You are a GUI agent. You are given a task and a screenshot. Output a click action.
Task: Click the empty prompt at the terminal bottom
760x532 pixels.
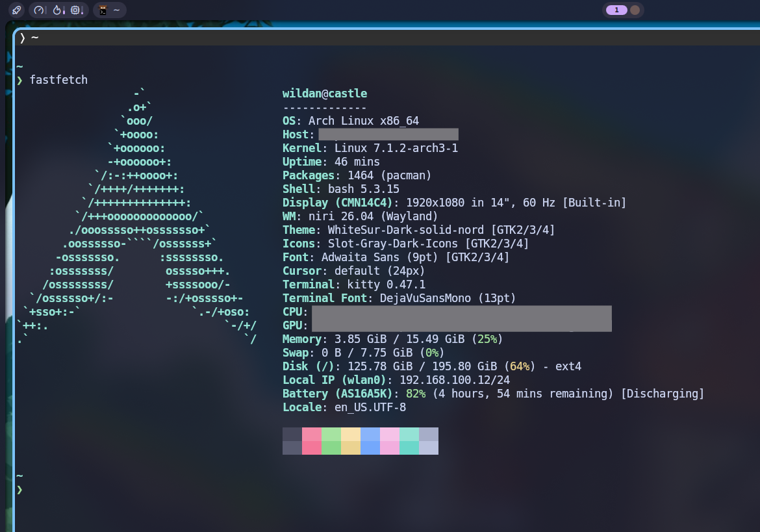coord(20,489)
